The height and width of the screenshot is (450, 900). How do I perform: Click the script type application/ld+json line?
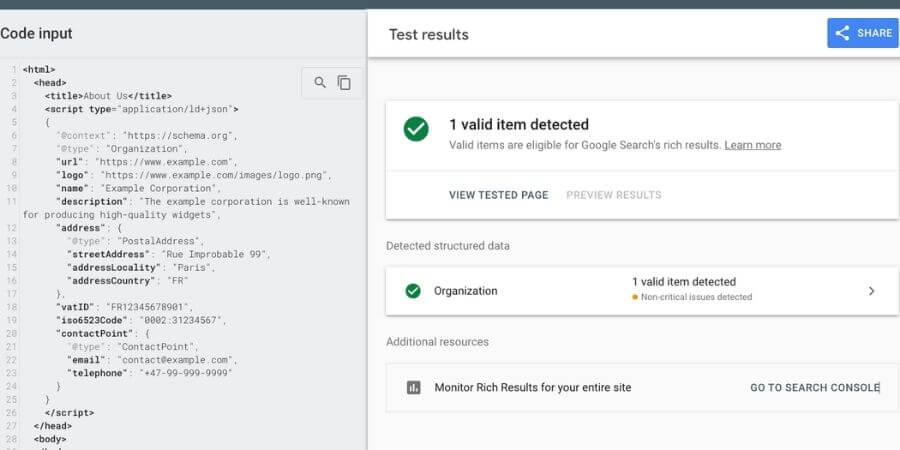click(x=141, y=109)
